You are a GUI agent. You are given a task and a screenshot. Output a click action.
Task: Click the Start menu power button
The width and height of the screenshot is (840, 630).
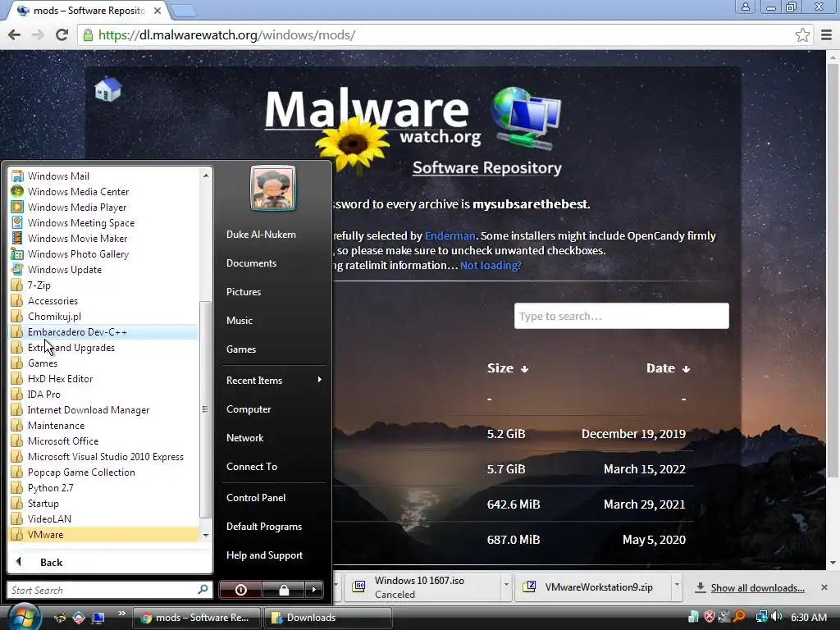pos(240,590)
